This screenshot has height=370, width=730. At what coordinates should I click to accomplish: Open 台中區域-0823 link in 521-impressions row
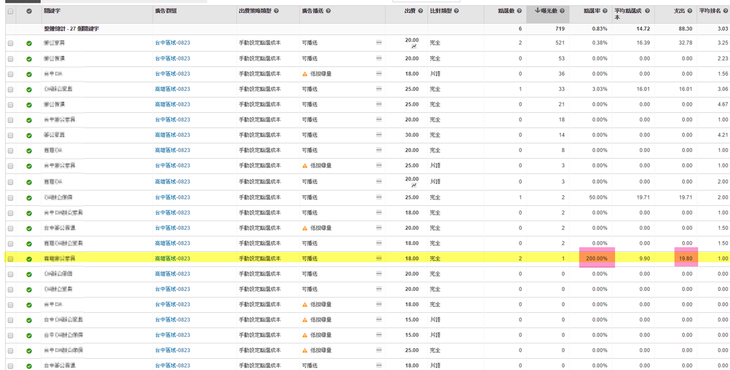point(172,43)
